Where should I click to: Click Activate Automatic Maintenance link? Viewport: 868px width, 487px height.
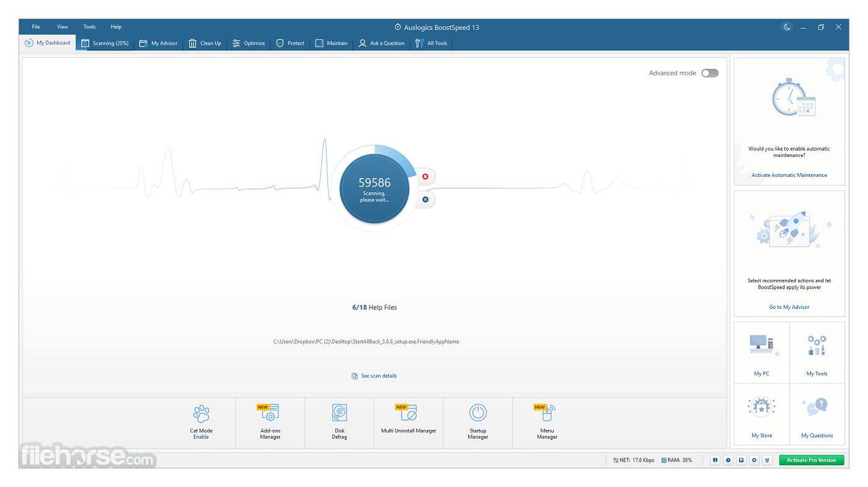[789, 175]
